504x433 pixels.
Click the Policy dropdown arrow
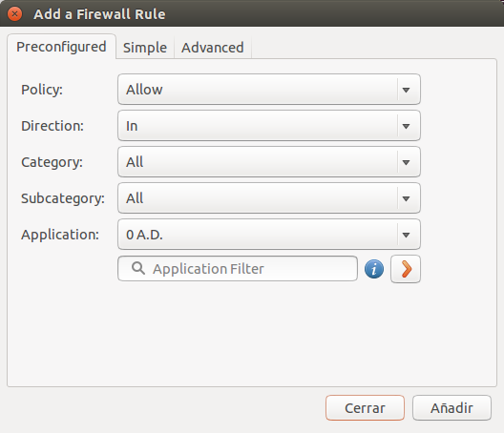(x=406, y=90)
